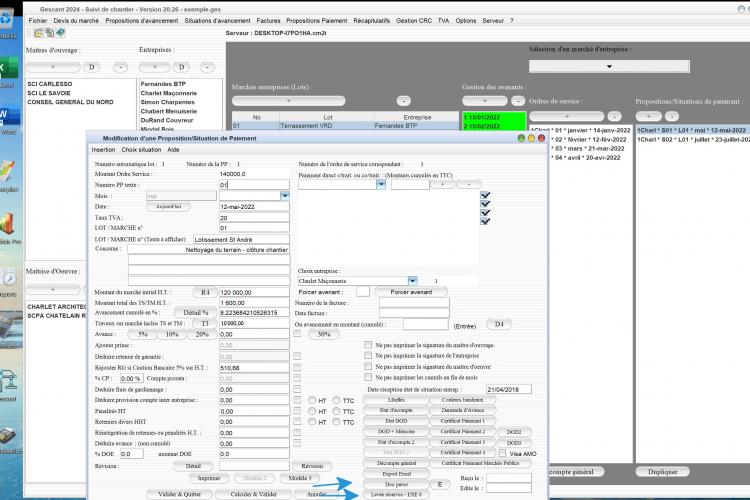Image resolution: width=750 pixels, height=500 pixels.
Task: Click the 20% Avance button
Action: [202, 334]
